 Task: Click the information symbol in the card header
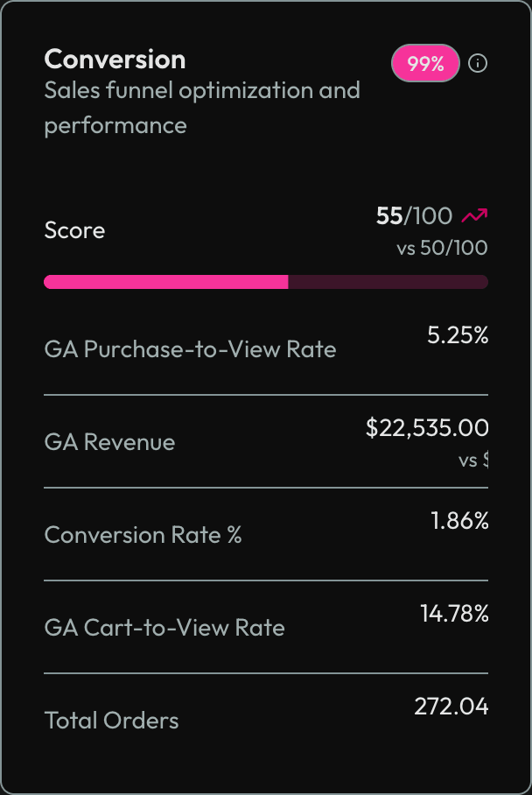(478, 63)
